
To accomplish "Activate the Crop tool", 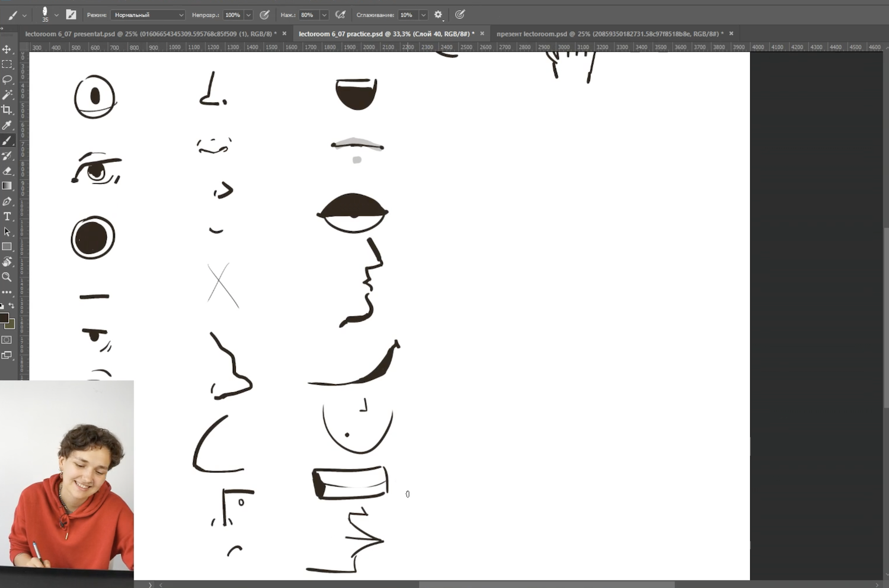I will coord(7,110).
